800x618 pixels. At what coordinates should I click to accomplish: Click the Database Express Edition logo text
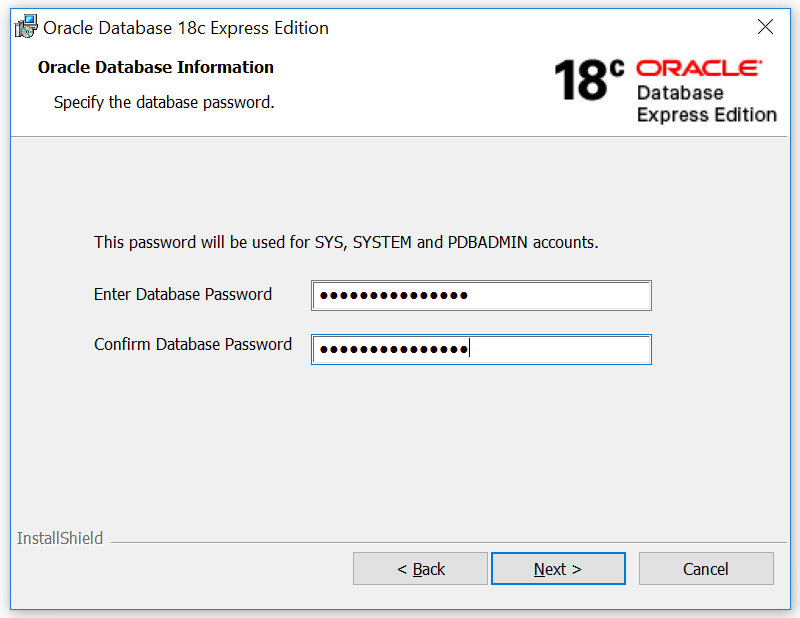(706, 104)
